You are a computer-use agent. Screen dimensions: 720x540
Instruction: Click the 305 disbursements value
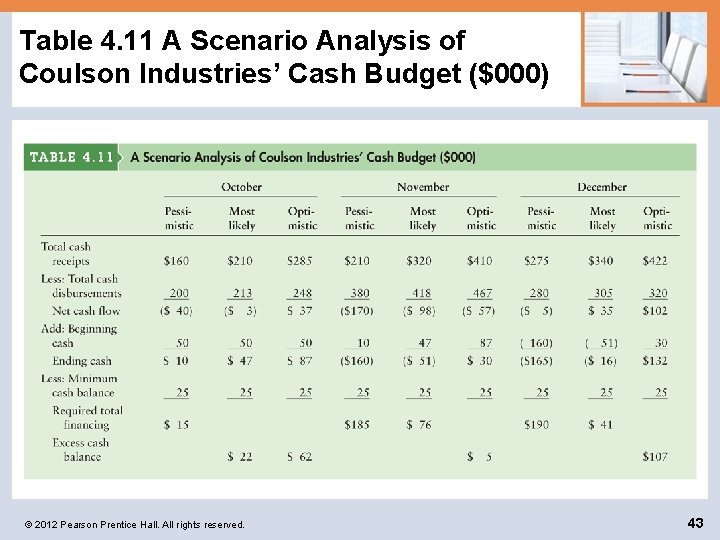[x=603, y=293]
